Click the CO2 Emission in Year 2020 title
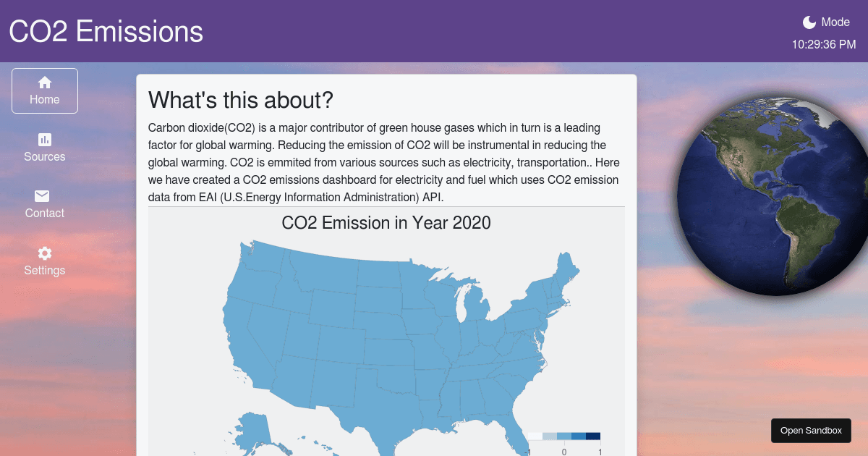The image size is (868, 456). [386, 223]
